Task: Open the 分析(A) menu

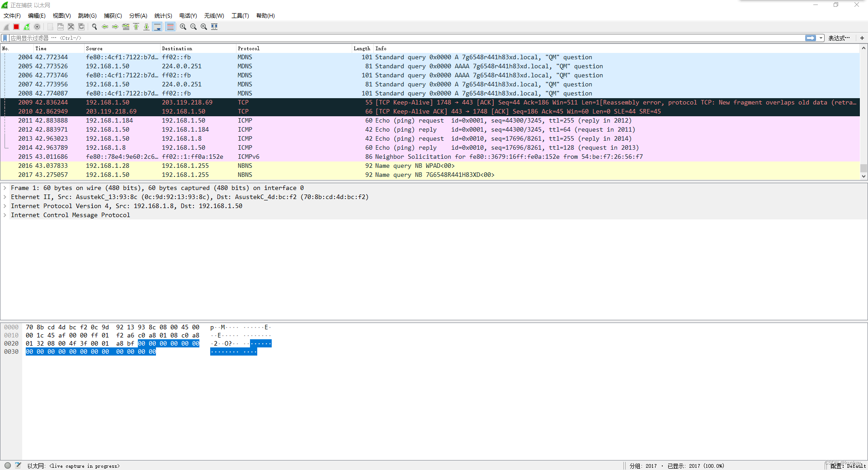Action: 138,16
